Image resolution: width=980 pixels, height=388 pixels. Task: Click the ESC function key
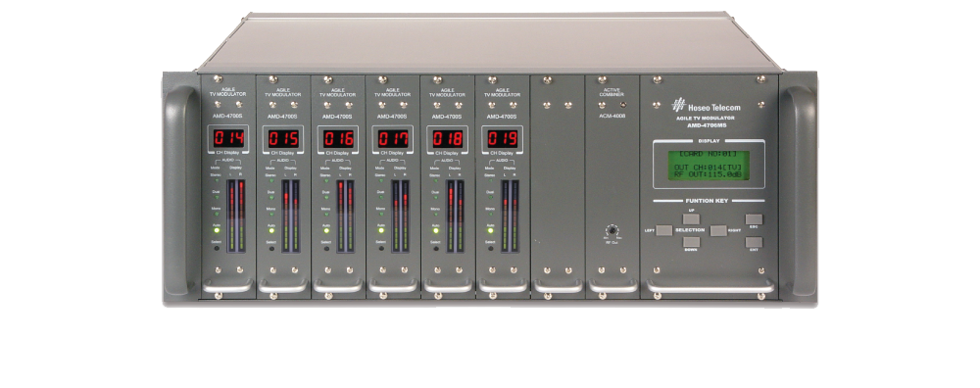pyautogui.click(x=754, y=219)
